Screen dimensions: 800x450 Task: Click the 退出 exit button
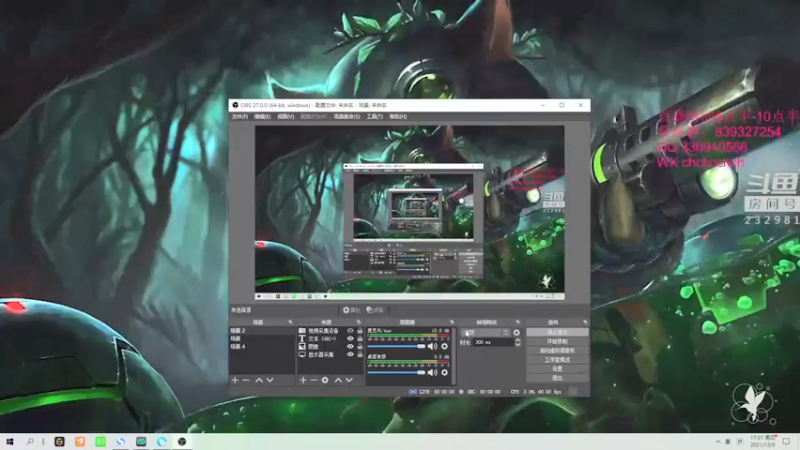pyautogui.click(x=557, y=378)
